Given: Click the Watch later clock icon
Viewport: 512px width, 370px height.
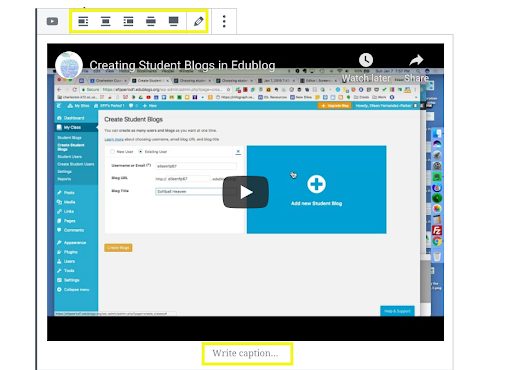Looking at the screenshot, I should pyautogui.click(x=366, y=60).
